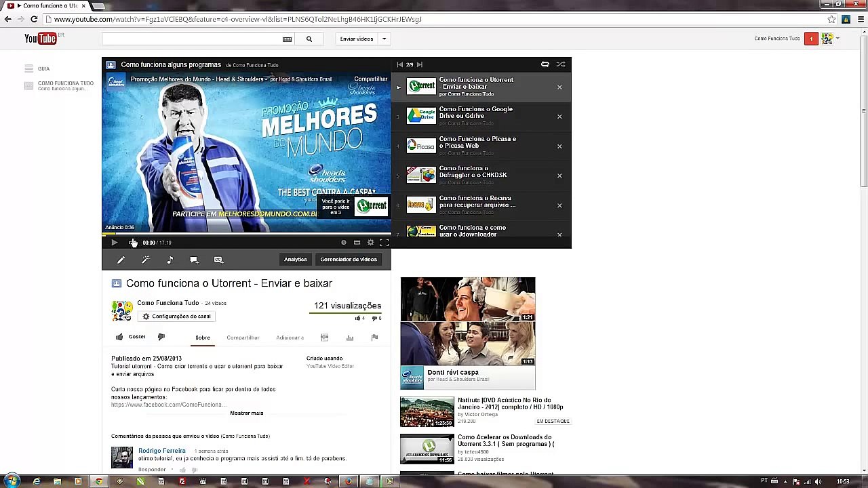Open the Enviar vídeos upload button
868x488 pixels.
point(357,39)
